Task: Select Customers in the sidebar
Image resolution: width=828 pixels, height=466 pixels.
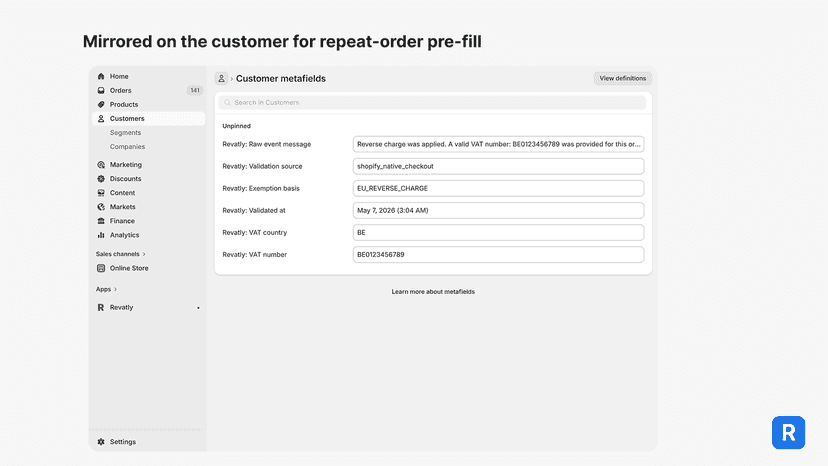Action: point(148,118)
